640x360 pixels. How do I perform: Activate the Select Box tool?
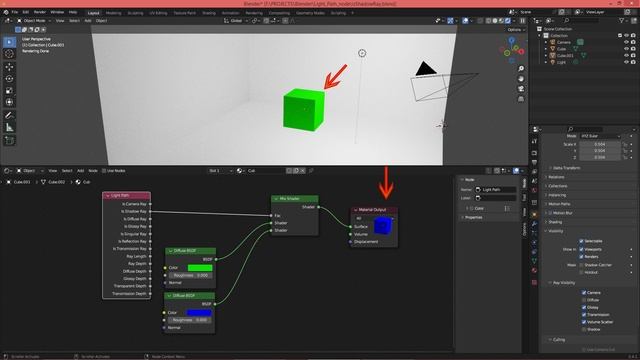point(9,42)
